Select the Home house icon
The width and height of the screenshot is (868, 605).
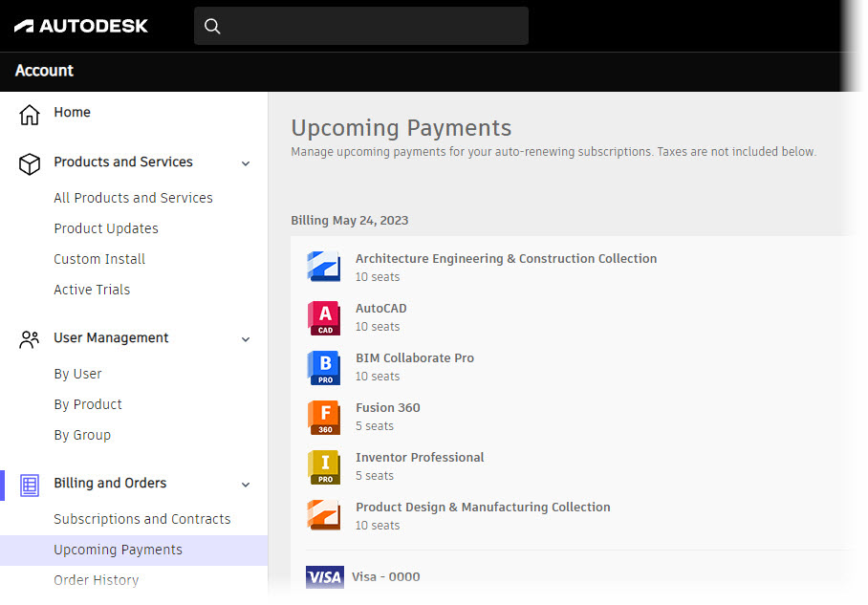tap(29, 112)
